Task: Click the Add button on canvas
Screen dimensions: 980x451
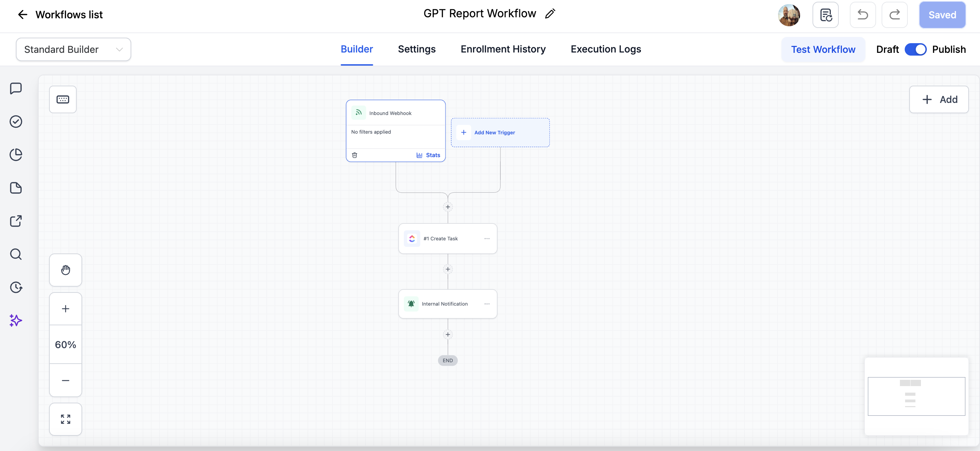Action: (x=939, y=99)
